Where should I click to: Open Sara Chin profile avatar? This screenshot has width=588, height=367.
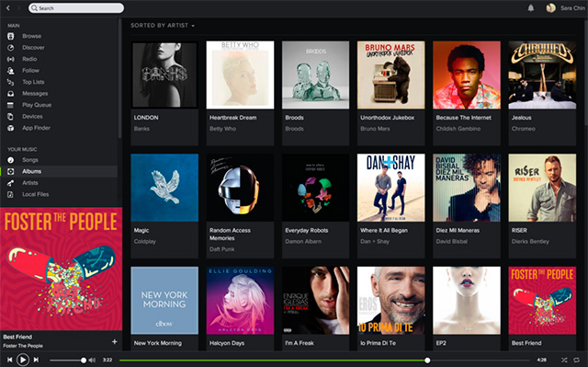pos(550,8)
